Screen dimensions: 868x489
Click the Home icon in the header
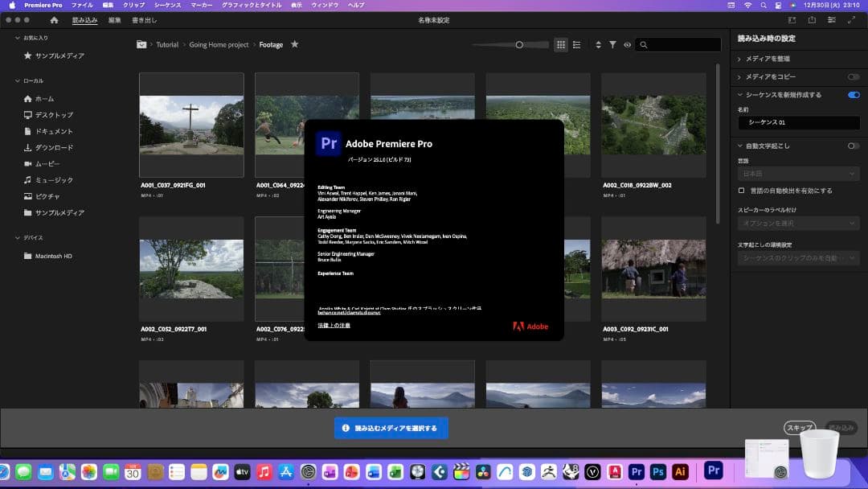(54, 20)
